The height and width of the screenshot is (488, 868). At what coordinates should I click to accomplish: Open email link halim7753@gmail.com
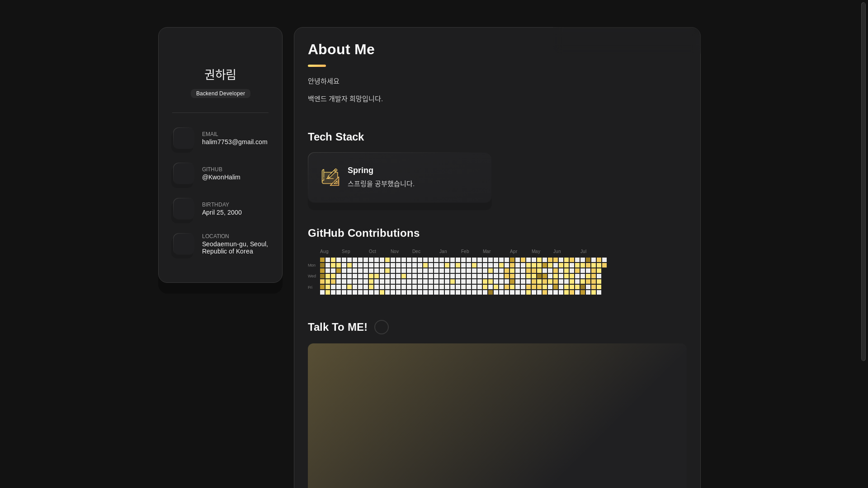[235, 142]
